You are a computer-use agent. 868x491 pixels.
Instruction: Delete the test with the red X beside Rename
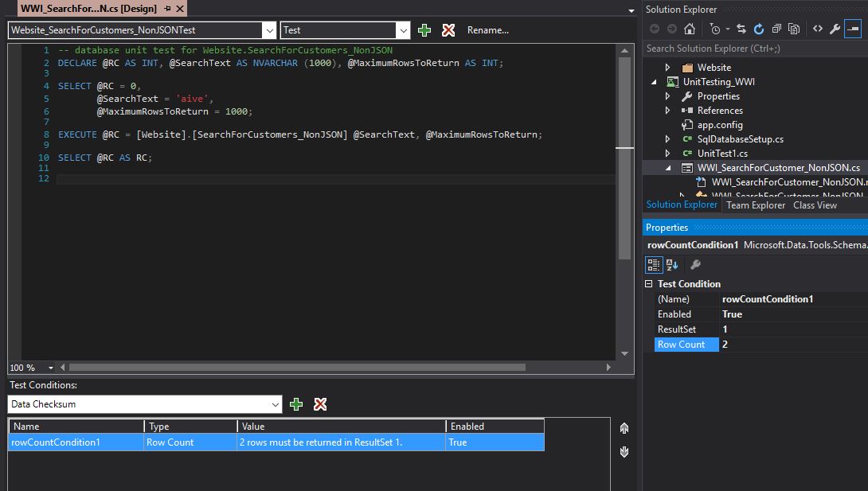(448, 30)
